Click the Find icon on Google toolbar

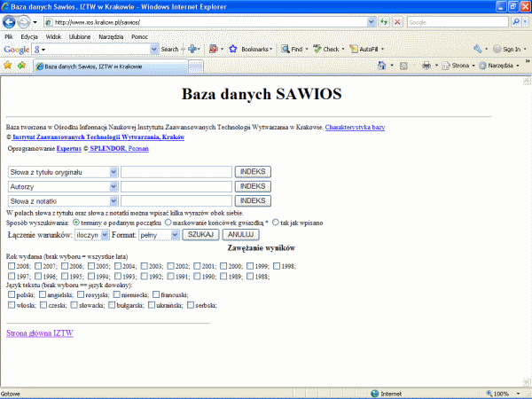coord(286,49)
